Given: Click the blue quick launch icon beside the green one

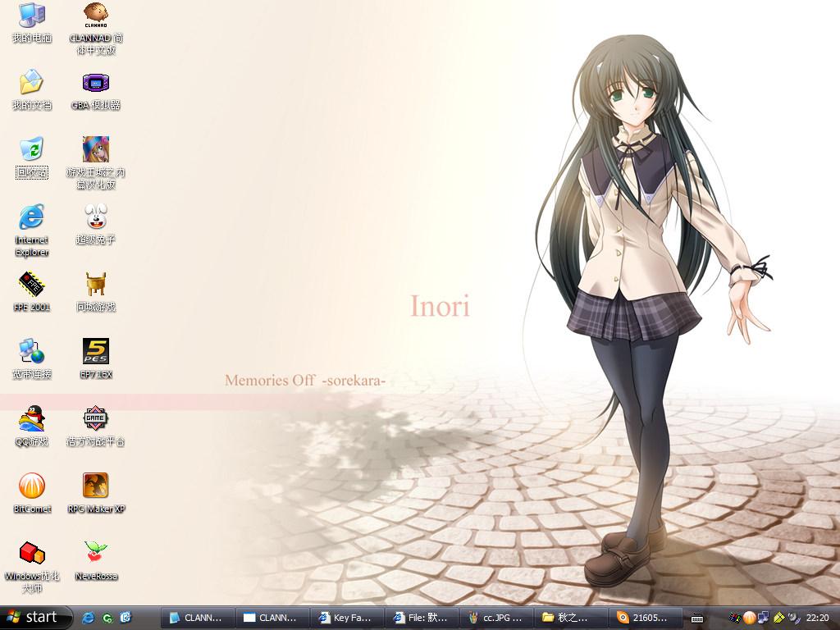Looking at the screenshot, I should coord(126,619).
